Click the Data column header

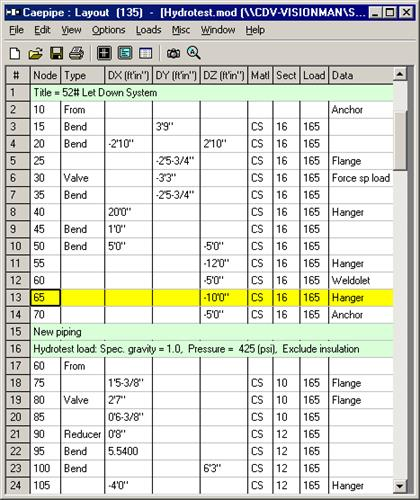pyautogui.click(x=361, y=75)
